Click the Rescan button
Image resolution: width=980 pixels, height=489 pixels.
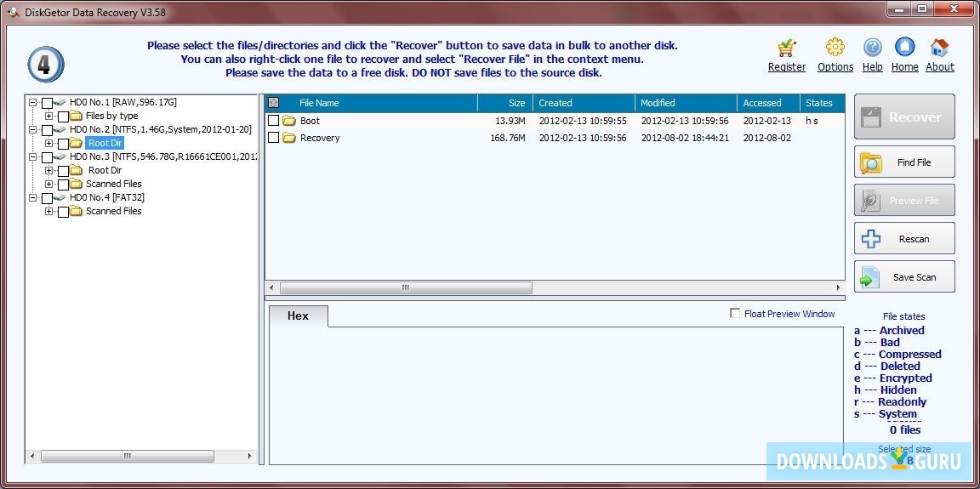904,239
